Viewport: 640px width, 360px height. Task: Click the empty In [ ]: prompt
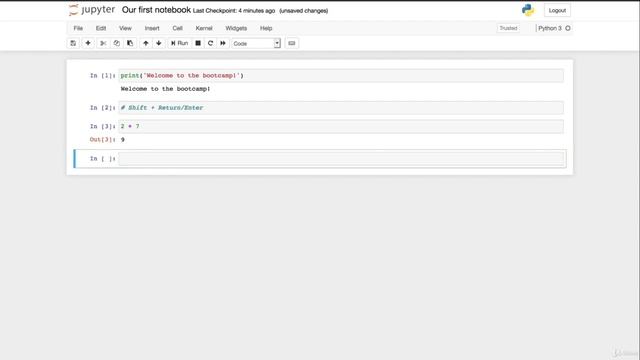coord(102,159)
